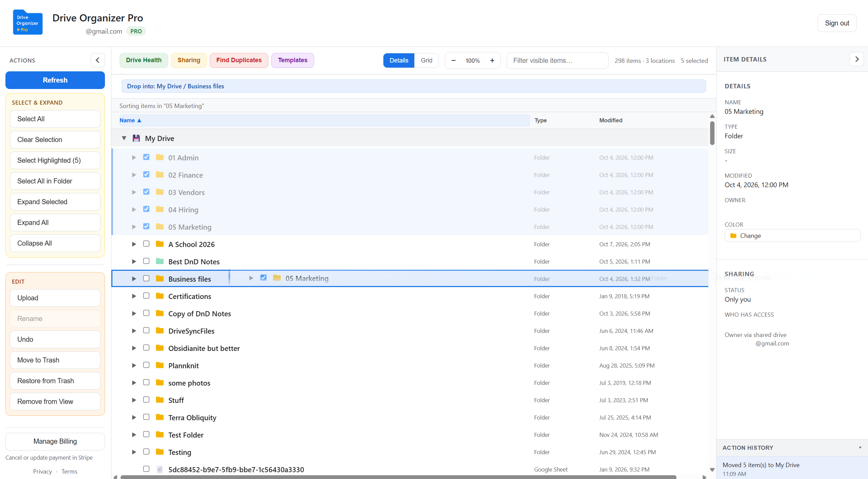Toggle the Action History dropdown arrow
The width and height of the screenshot is (868, 479).
pyautogui.click(x=860, y=448)
